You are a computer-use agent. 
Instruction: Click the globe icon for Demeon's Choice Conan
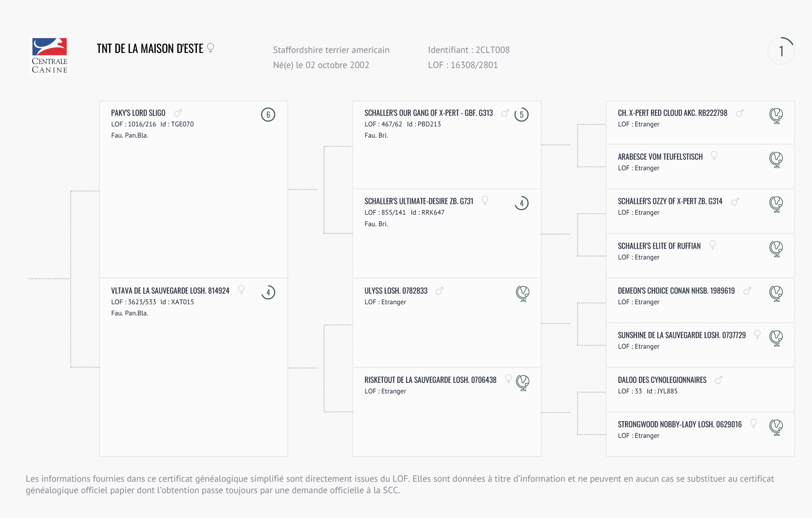click(x=776, y=293)
